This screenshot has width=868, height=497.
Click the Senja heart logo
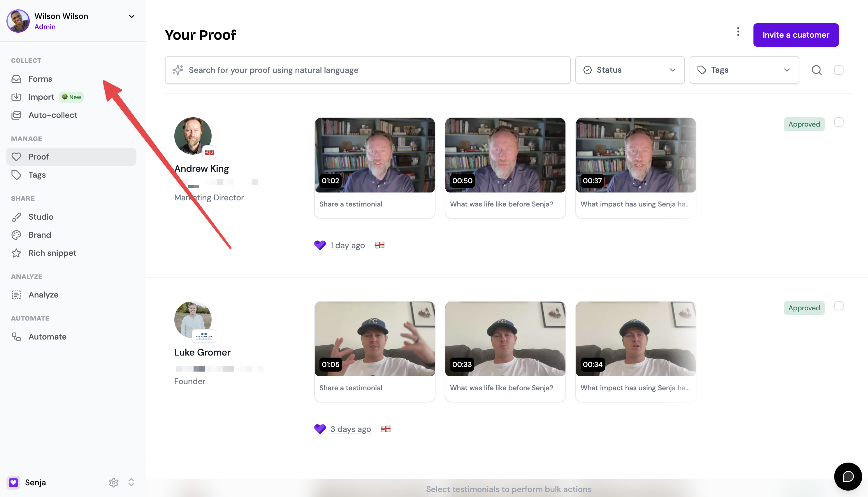(x=14, y=482)
